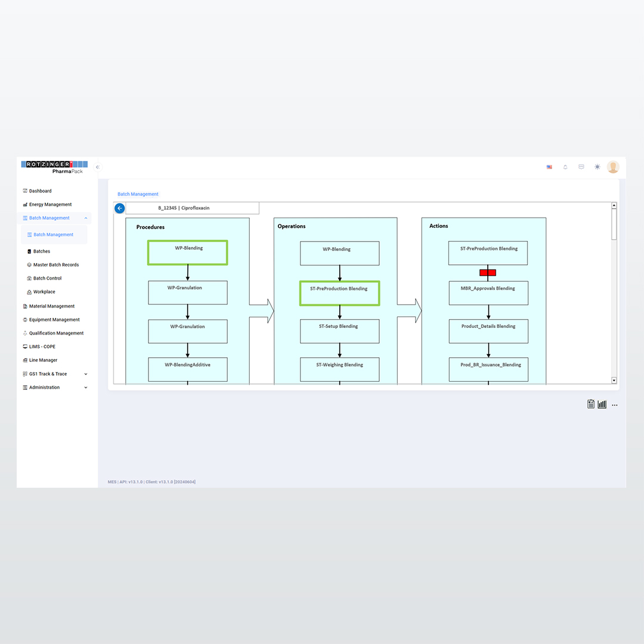
Task: Click the clipboard report icon
Action: [x=590, y=404]
